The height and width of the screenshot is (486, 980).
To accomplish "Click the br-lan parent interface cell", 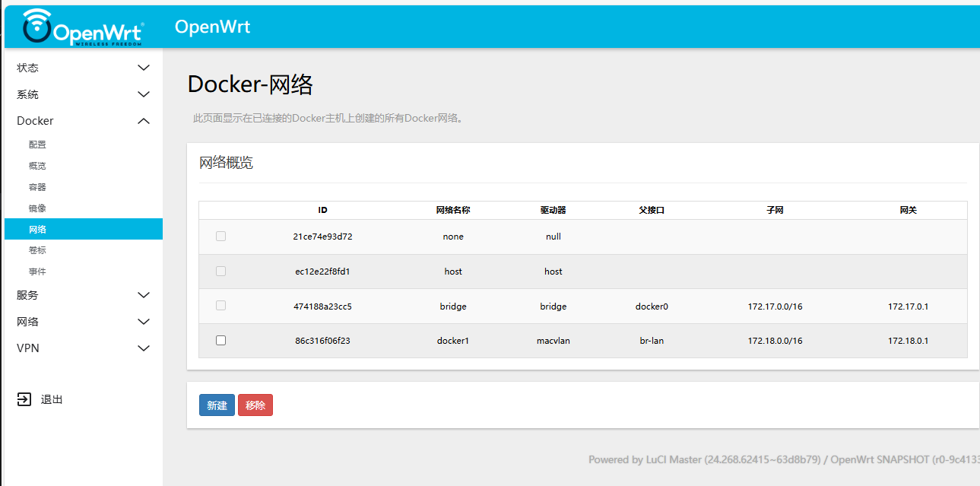I will 652,341.
